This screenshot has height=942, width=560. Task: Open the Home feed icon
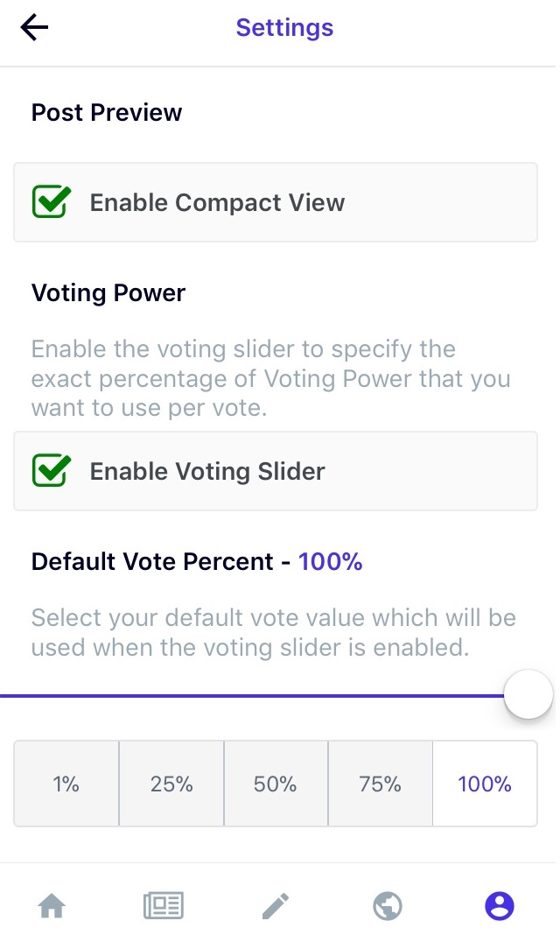pos(52,905)
